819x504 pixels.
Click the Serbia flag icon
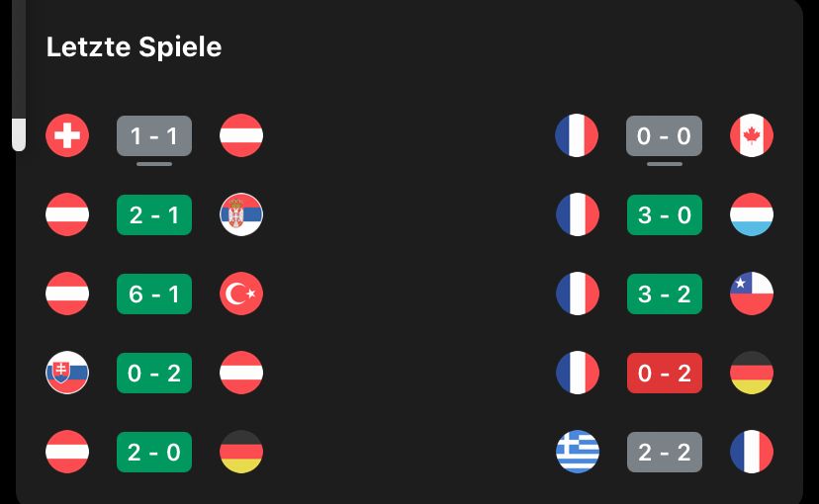coord(241,214)
